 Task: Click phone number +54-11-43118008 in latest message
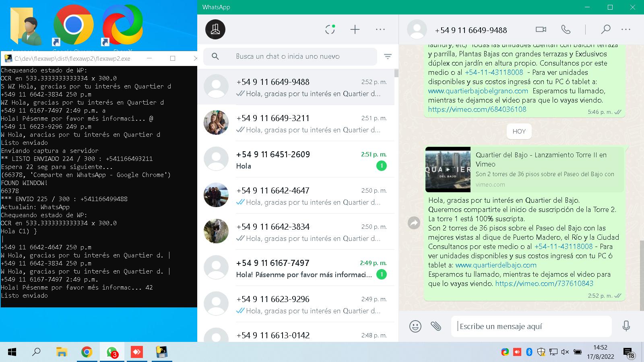(x=563, y=247)
